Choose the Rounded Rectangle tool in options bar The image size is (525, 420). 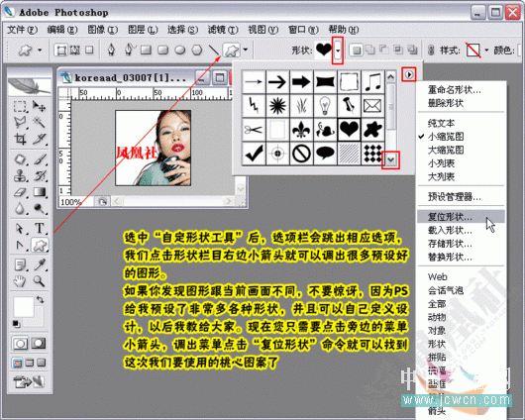(x=163, y=51)
